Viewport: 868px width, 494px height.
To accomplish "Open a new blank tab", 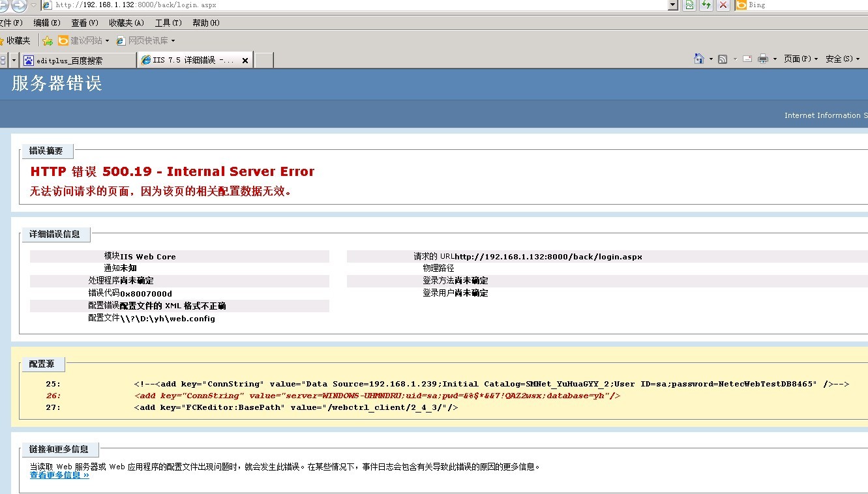I will tap(263, 60).
